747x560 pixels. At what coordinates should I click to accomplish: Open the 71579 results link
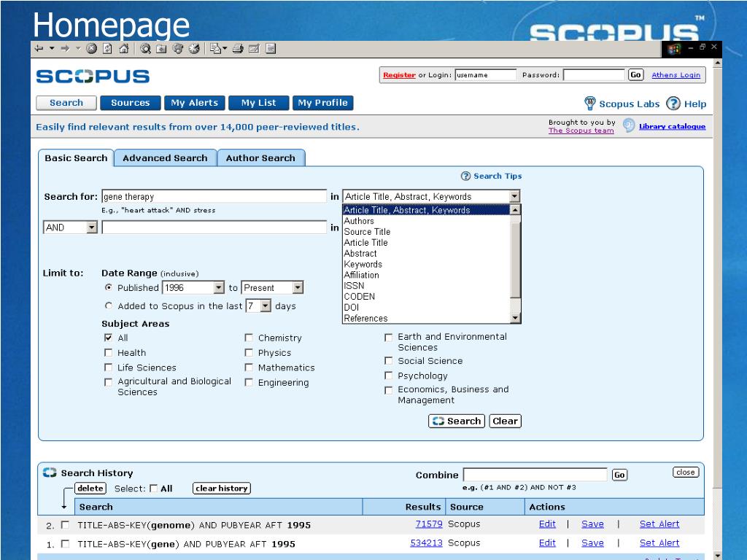pyautogui.click(x=429, y=524)
